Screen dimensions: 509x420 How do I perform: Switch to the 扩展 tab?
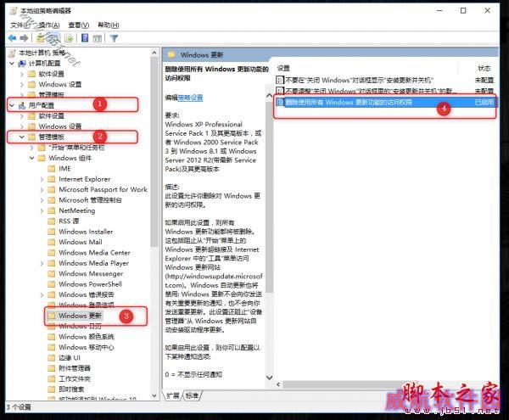pyautogui.click(x=173, y=395)
